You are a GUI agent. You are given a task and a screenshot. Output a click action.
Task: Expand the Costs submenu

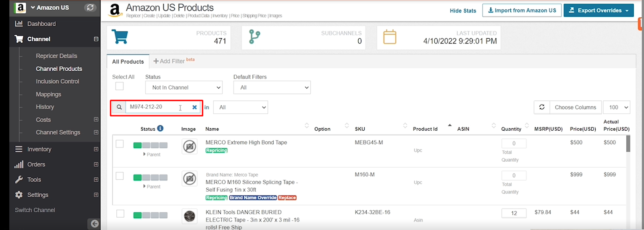[x=96, y=119]
